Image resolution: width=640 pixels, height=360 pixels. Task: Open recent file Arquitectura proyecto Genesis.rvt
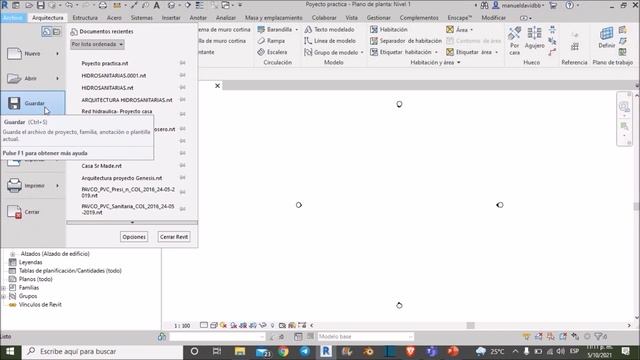[x=122, y=178]
